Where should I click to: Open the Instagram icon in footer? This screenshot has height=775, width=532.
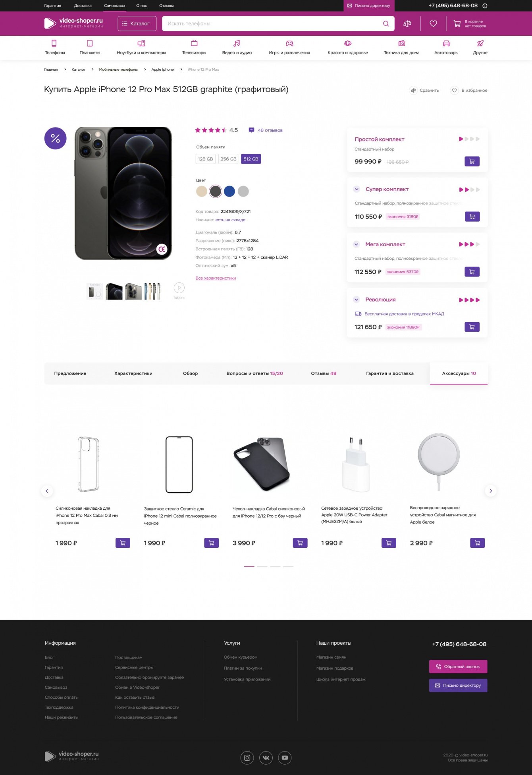click(x=247, y=758)
